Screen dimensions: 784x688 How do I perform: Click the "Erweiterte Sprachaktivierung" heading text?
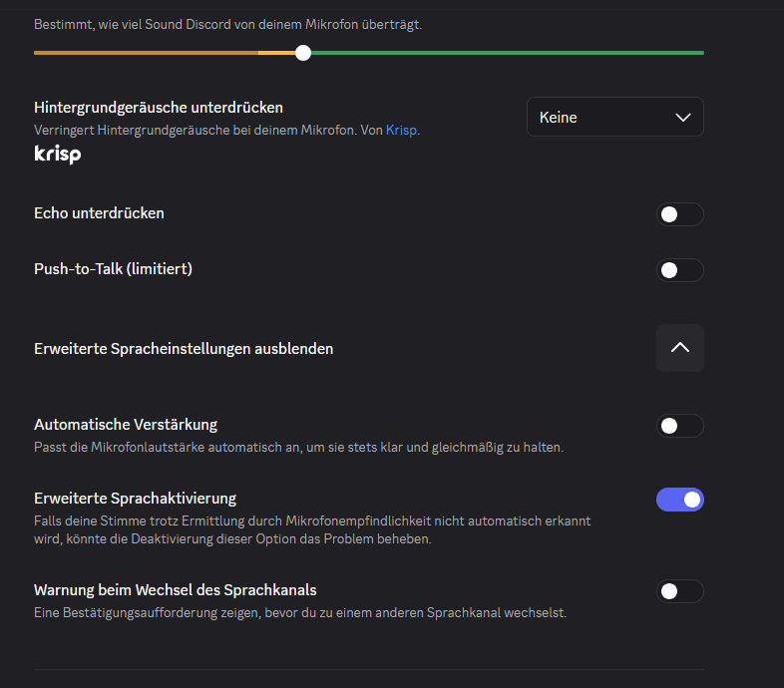[x=135, y=498]
